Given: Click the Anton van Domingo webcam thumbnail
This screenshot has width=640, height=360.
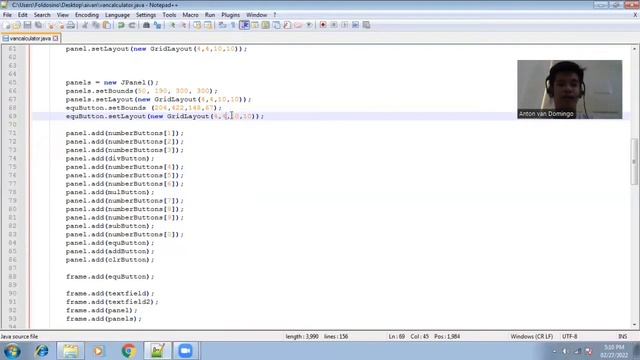Looking at the screenshot, I should pos(570,89).
